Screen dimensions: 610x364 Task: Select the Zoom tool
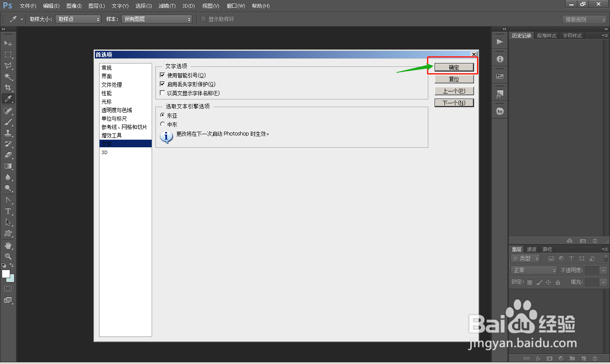(8, 256)
